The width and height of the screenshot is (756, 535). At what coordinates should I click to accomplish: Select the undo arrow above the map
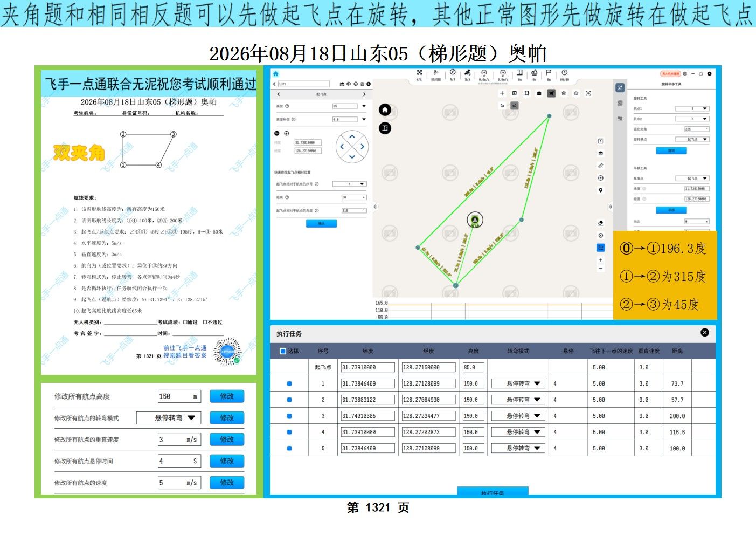pos(502,106)
